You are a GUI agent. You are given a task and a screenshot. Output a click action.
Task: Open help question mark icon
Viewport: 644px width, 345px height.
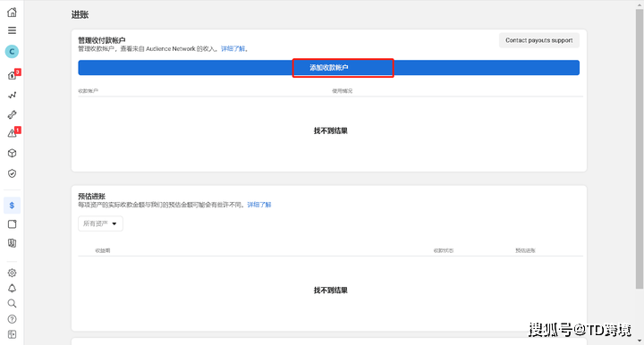pyautogui.click(x=12, y=319)
